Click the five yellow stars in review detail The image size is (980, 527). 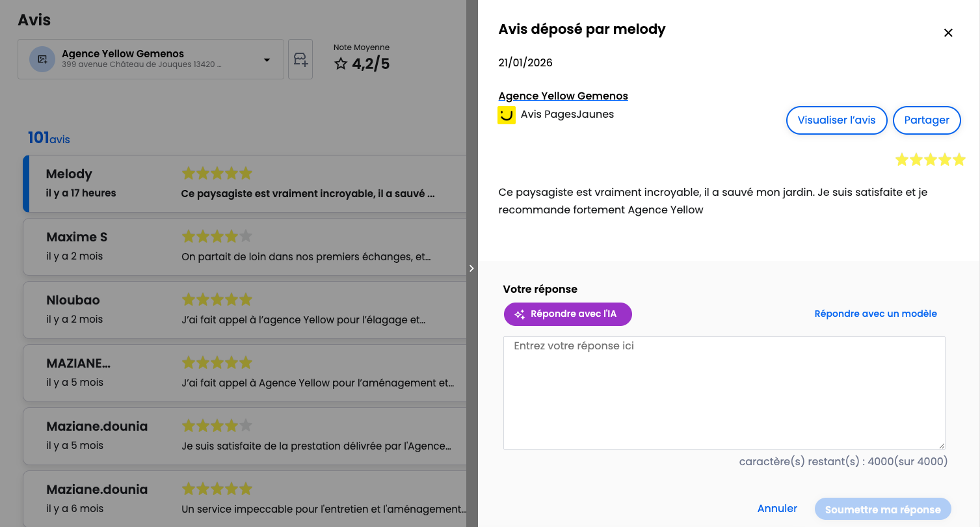[x=930, y=159]
